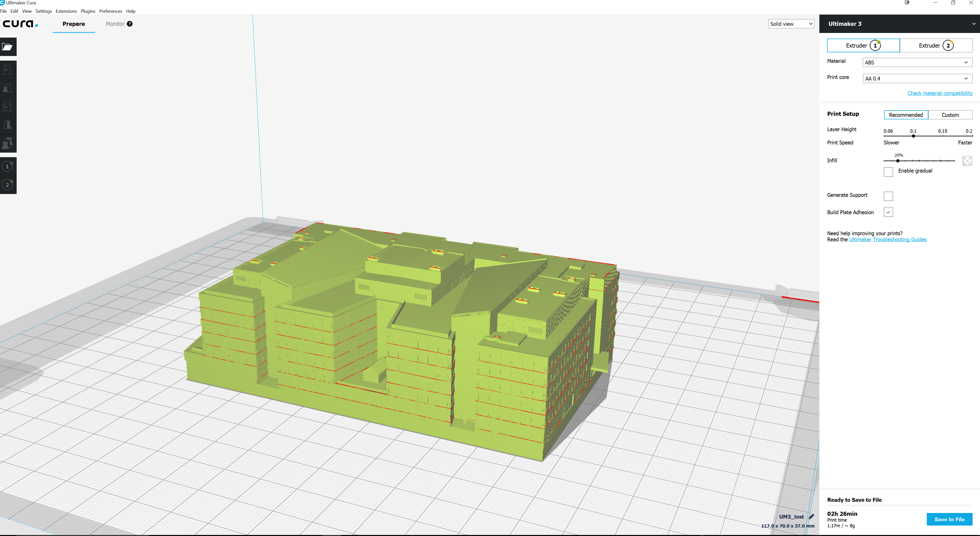Click the 'Ready to Save to File' status text
This screenshot has width=980, height=536.
click(854, 500)
